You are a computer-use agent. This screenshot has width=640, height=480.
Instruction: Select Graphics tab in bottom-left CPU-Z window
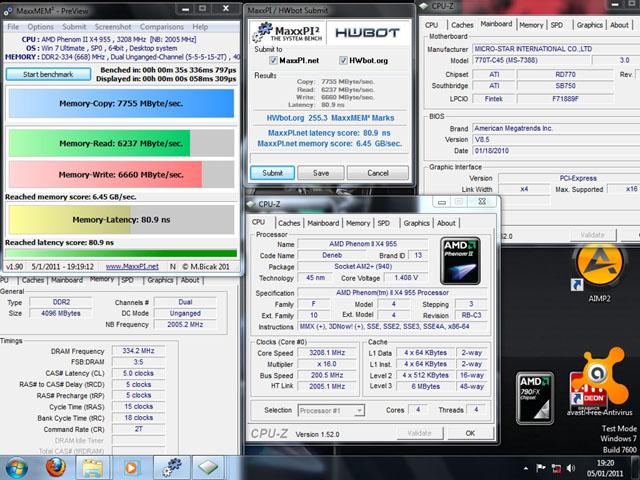pos(160,280)
